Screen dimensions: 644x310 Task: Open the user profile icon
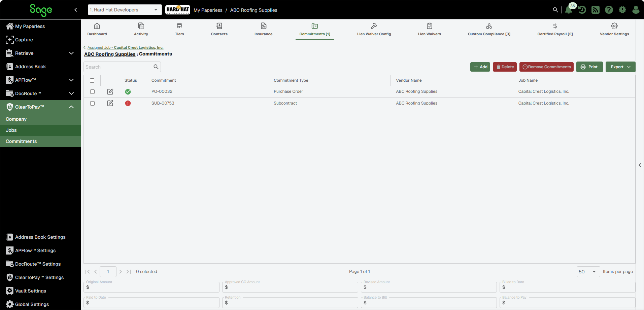(x=636, y=10)
